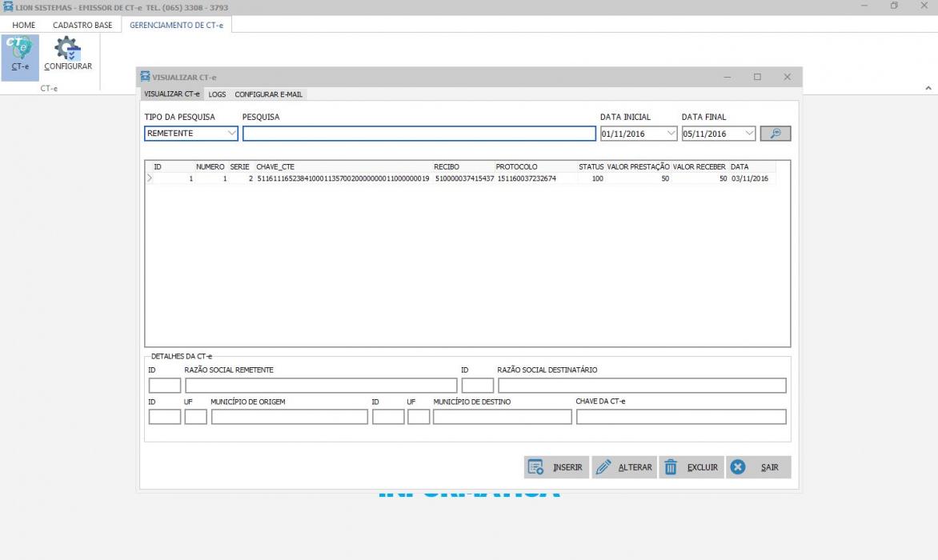Screen dimensions: 938x560
Task: Click the VALOR RECEBER column header
Action: (x=699, y=166)
